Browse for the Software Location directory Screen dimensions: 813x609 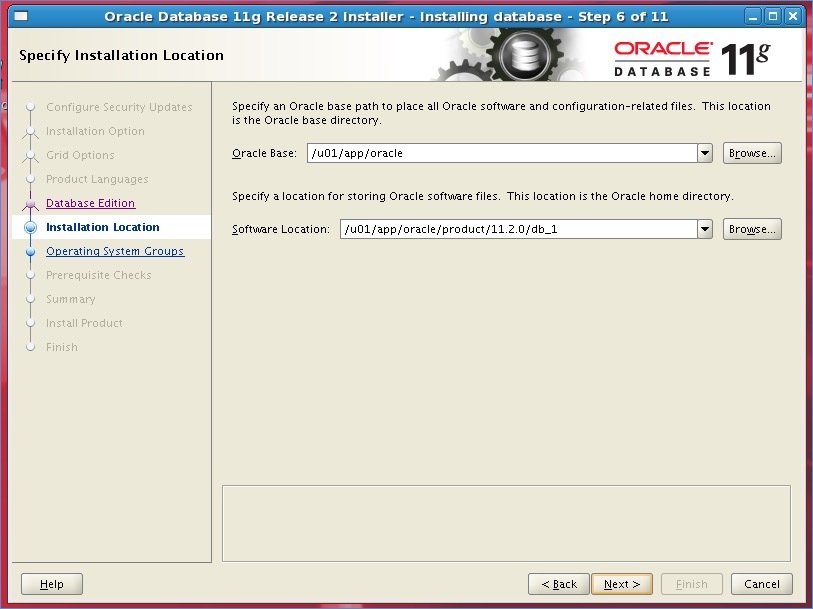(751, 229)
